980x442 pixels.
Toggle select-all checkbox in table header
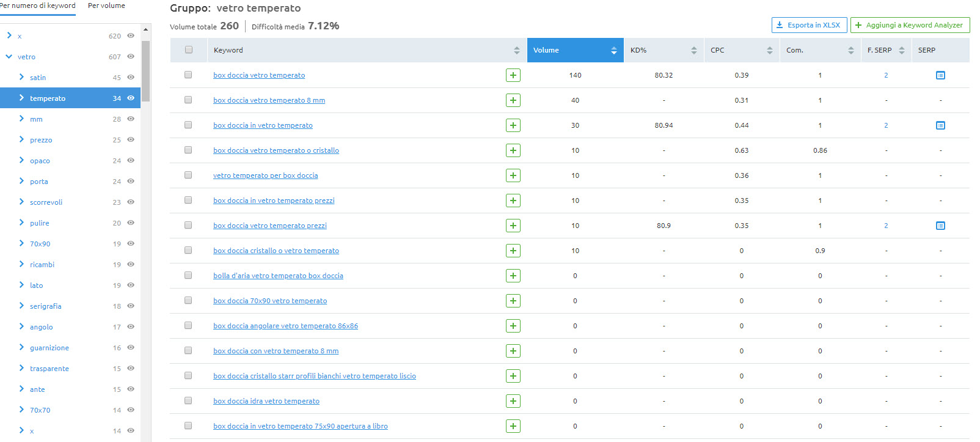point(188,50)
